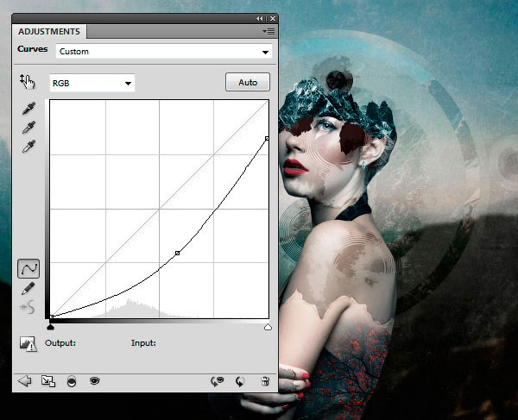Pick the gray point eyedropper

[x=28, y=128]
